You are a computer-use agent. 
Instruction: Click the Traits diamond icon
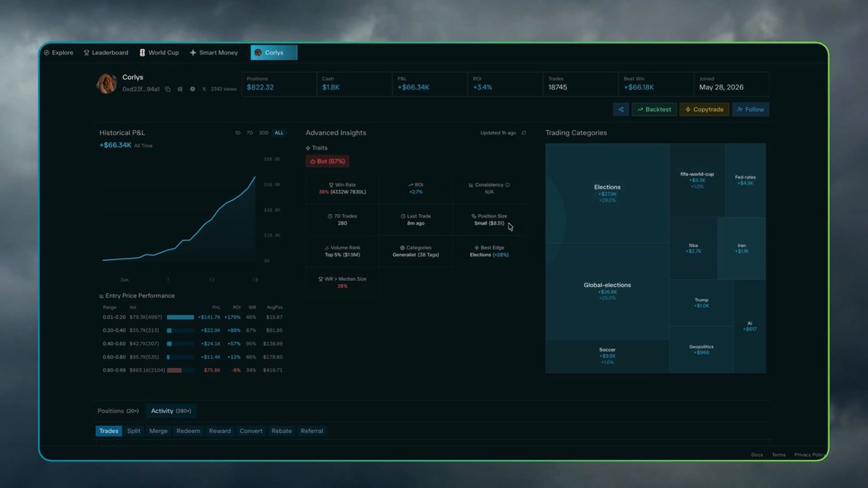[308, 147]
